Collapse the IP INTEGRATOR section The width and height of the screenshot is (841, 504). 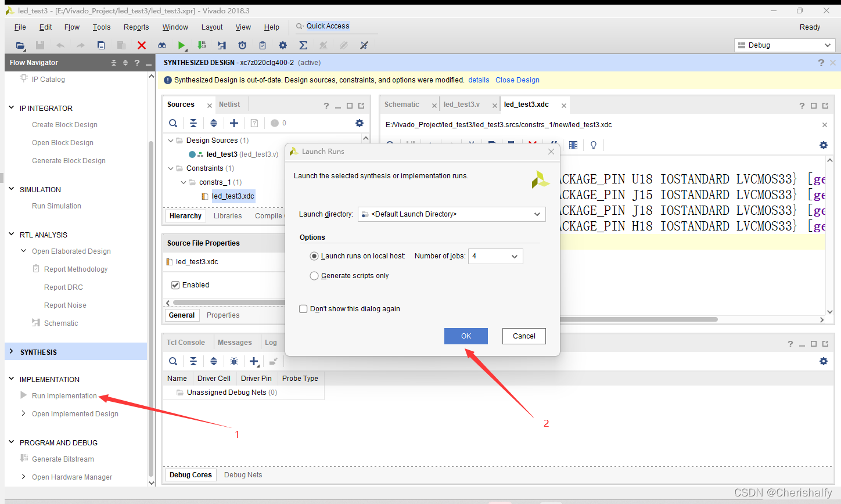coord(11,108)
